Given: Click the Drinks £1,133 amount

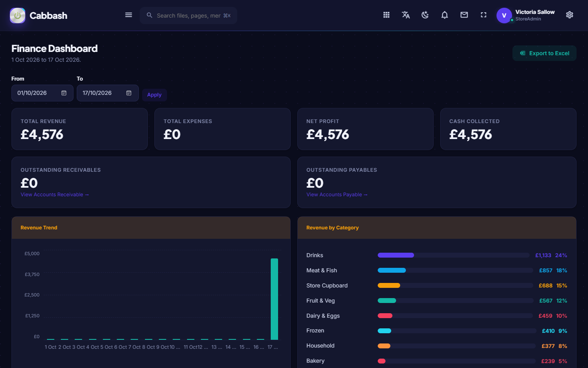Looking at the screenshot, I should click(x=543, y=255).
